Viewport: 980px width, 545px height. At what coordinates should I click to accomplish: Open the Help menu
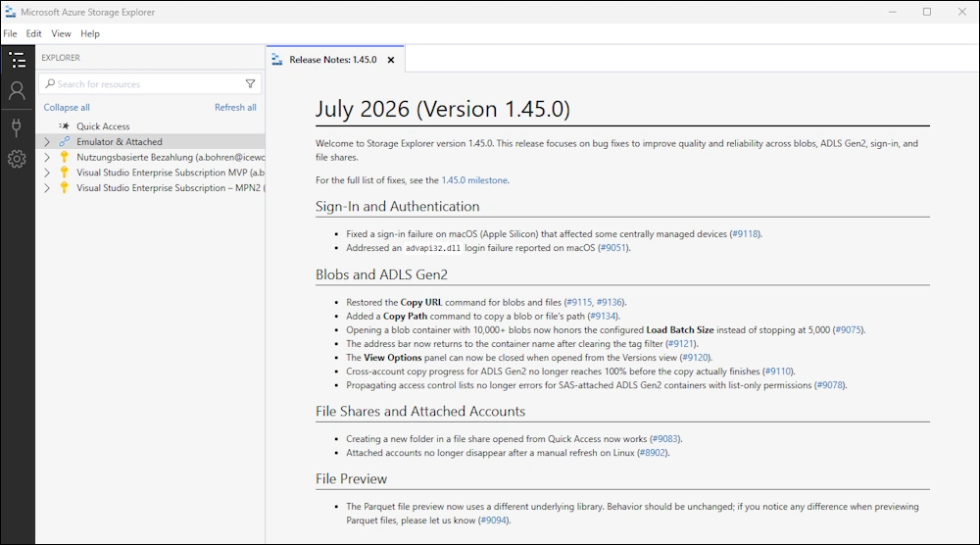click(x=90, y=33)
